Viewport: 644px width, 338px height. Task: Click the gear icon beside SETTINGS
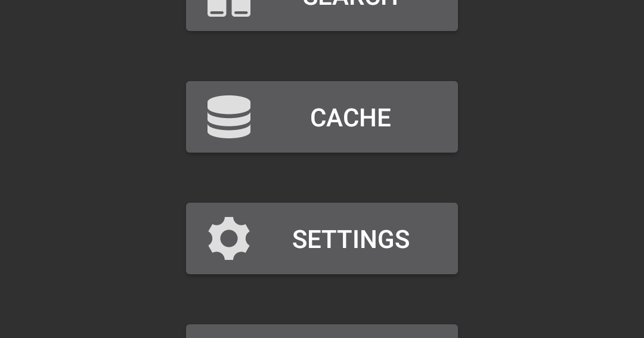[229, 238]
